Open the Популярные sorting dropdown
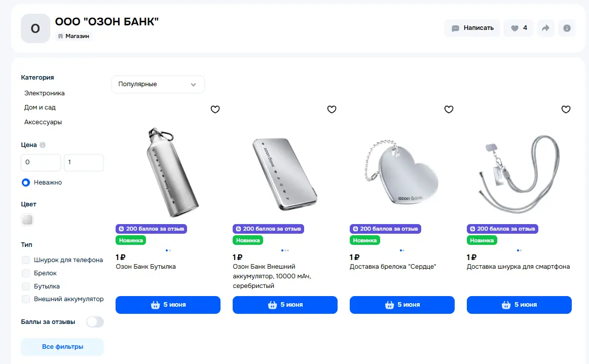This screenshot has width=589, height=364. point(158,84)
